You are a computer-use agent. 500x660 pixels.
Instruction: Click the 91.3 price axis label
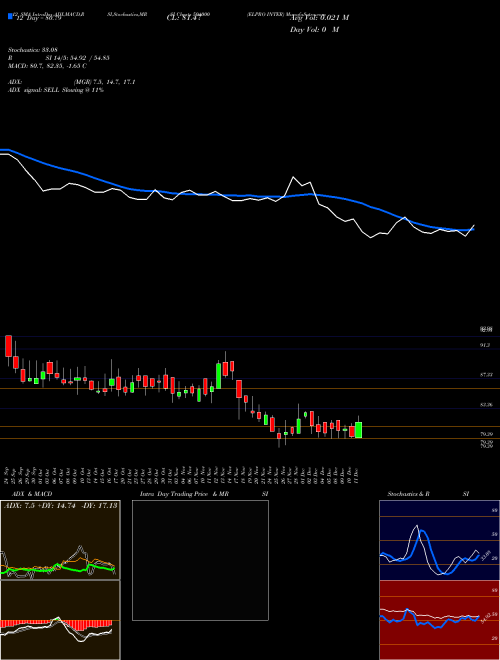pos(485,345)
